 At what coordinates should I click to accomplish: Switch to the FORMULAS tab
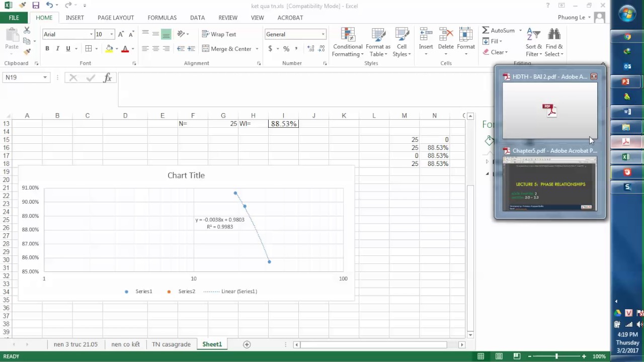(x=162, y=18)
